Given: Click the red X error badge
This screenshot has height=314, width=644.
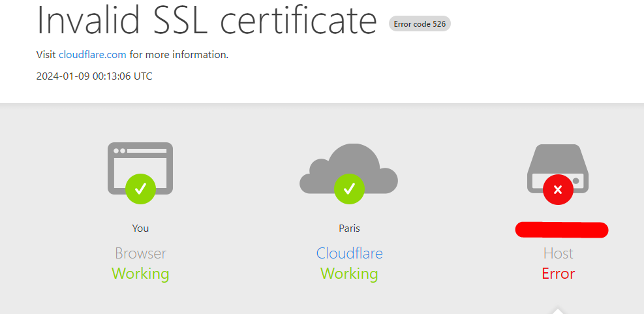Looking at the screenshot, I should (558, 189).
